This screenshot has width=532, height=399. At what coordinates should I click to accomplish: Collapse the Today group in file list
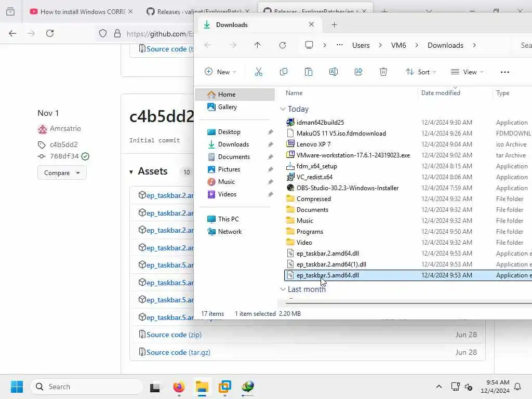(x=283, y=109)
